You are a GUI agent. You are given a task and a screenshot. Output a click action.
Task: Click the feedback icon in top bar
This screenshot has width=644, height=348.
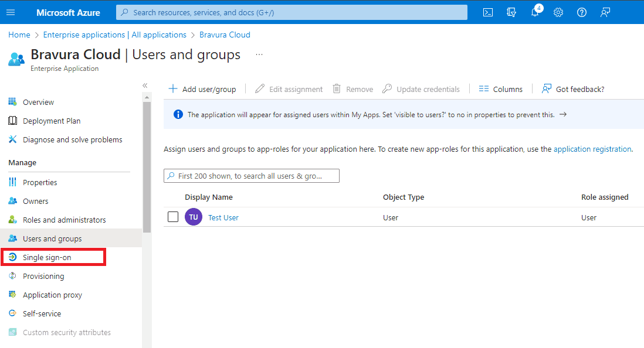click(605, 12)
